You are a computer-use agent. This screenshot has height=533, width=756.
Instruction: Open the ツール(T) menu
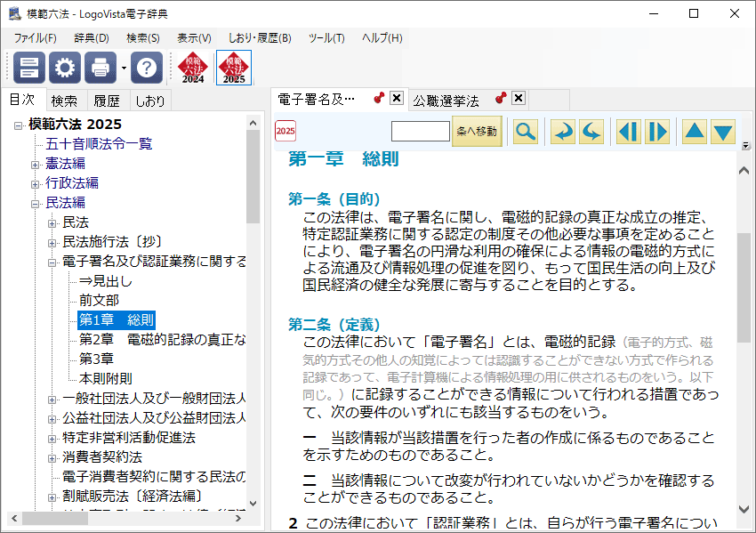pyautogui.click(x=326, y=38)
